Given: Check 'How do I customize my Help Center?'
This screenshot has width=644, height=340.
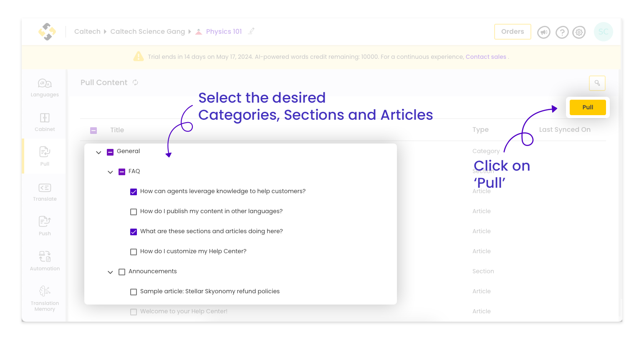Looking at the screenshot, I should [134, 252].
